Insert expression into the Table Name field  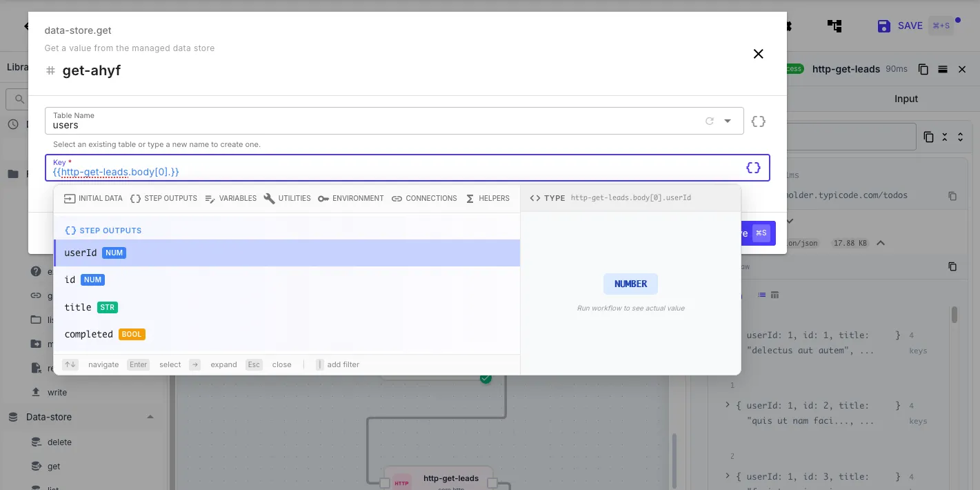point(758,121)
